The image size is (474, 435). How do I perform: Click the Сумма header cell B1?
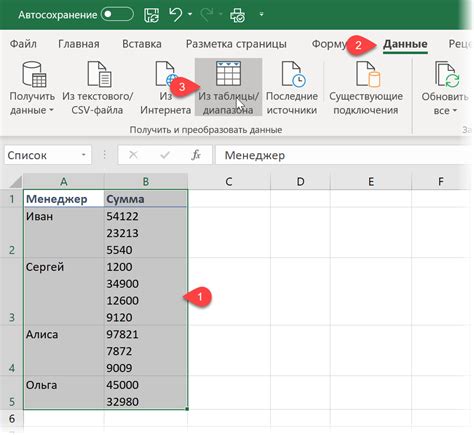146,199
